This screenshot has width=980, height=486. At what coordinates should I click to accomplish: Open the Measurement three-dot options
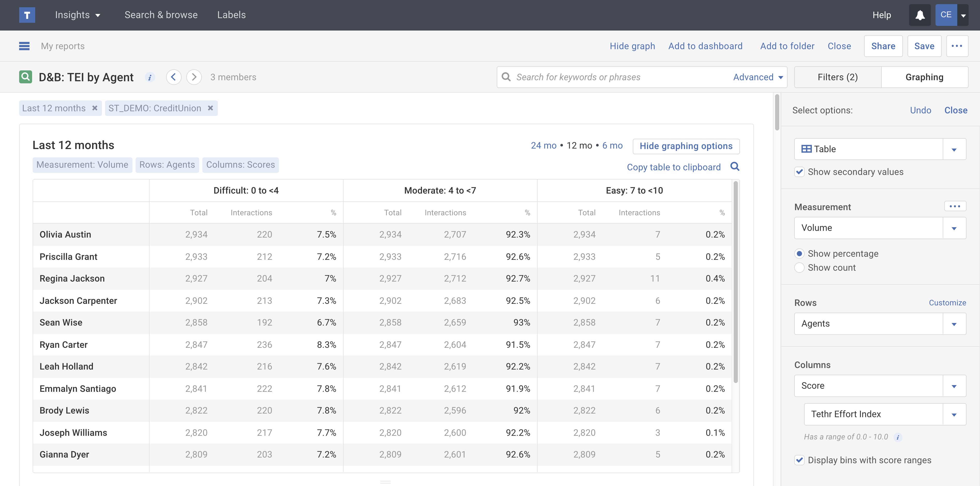point(954,206)
